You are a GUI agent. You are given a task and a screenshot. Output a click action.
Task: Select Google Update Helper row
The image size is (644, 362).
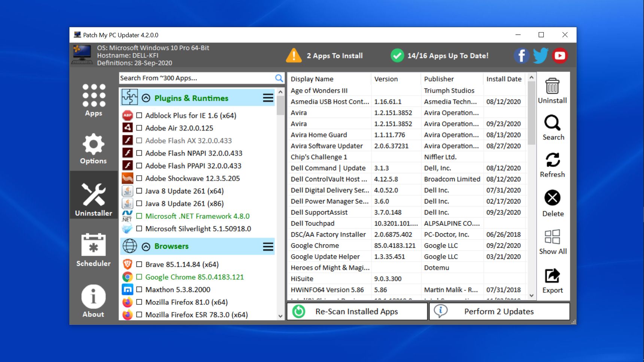click(407, 257)
